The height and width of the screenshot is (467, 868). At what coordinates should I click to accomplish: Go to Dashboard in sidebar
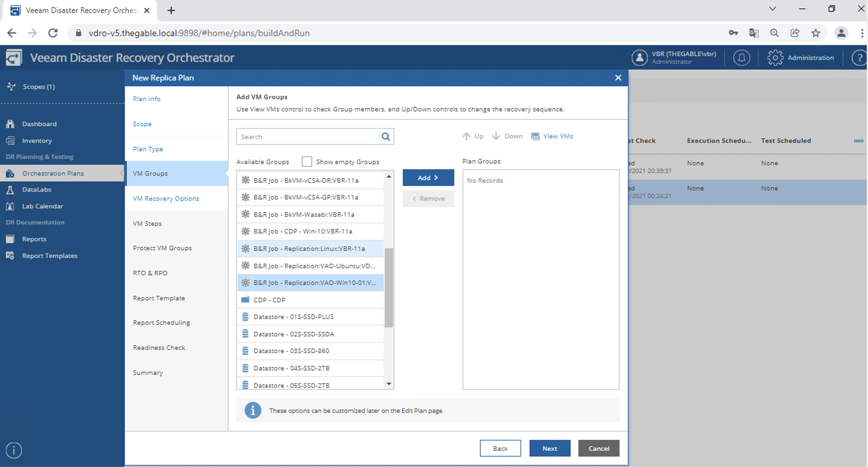[40, 124]
